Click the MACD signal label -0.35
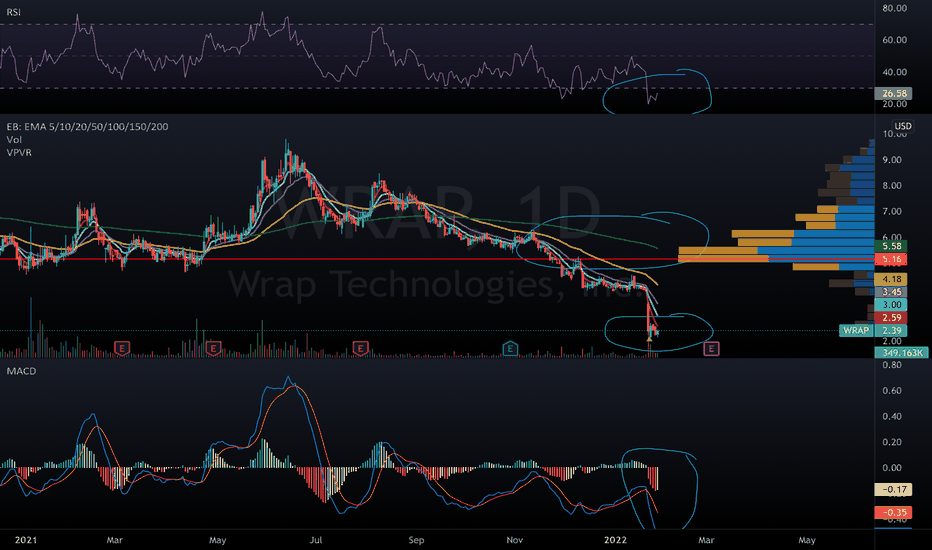Image resolution: width=932 pixels, height=550 pixels. 893,512
